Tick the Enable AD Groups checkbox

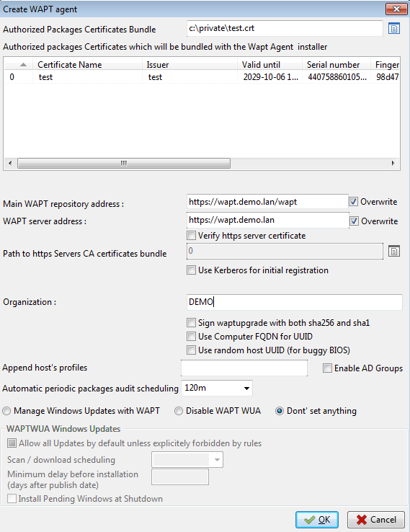[x=327, y=368]
